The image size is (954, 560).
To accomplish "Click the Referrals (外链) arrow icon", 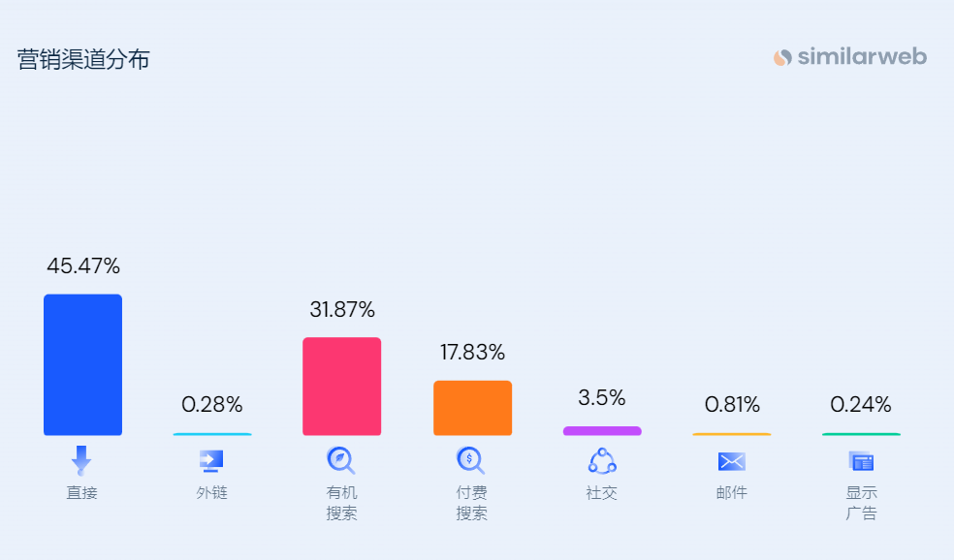I will click(x=211, y=460).
